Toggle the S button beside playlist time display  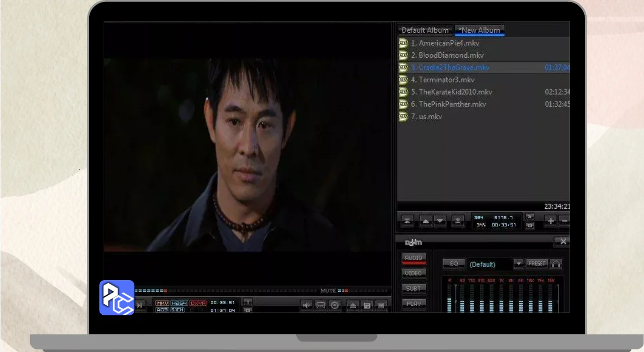point(529,217)
